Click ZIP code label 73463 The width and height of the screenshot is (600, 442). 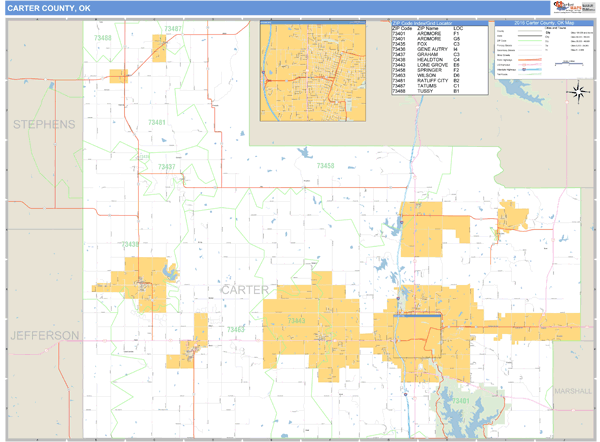tap(236, 328)
